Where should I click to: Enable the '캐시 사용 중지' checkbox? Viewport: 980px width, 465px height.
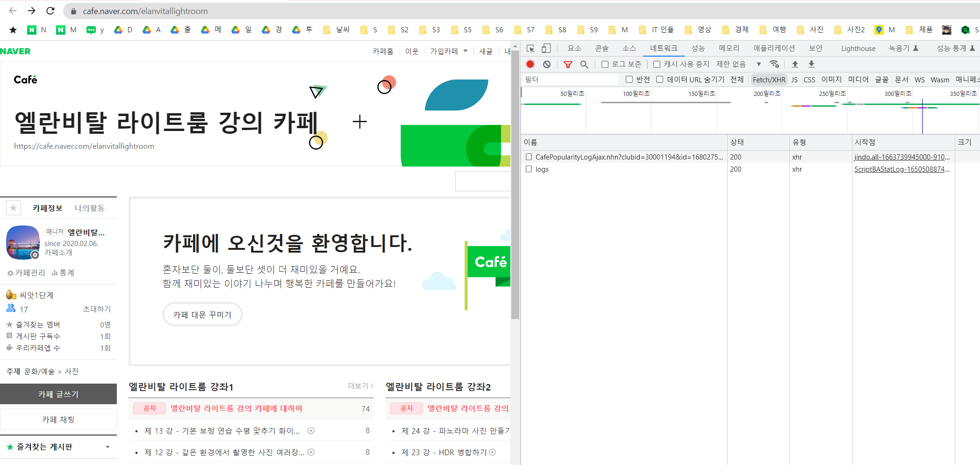pyautogui.click(x=657, y=64)
